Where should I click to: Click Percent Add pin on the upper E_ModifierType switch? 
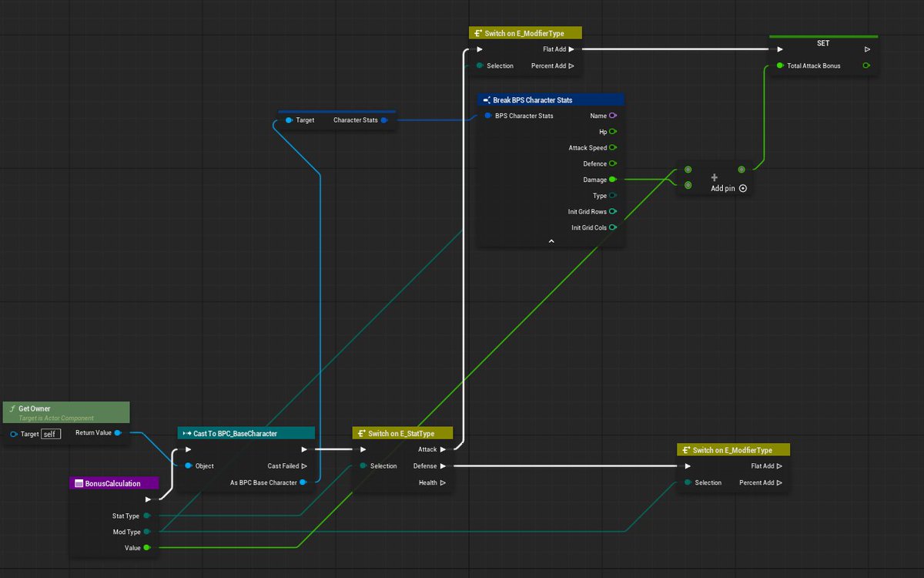click(x=571, y=66)
